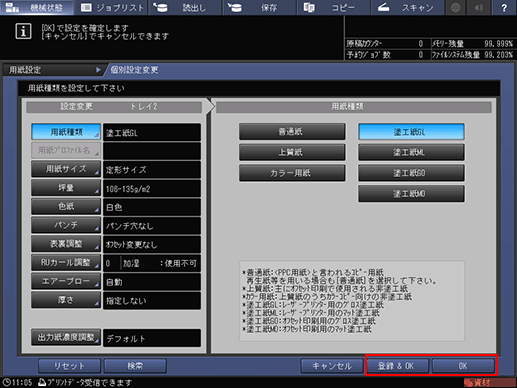Switch to the 保存 store tab
The image size is (517, 388).
click(x=259, y=7)
